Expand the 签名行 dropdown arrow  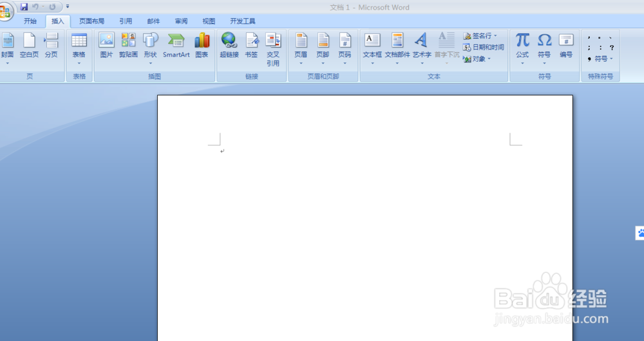[495, 35]
